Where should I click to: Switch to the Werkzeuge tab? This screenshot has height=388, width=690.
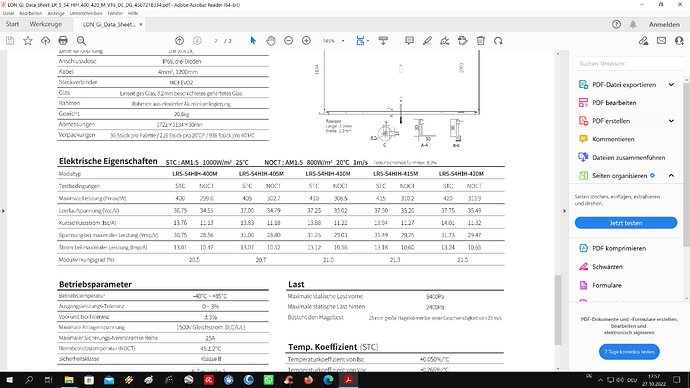click(x=46, y=24)
